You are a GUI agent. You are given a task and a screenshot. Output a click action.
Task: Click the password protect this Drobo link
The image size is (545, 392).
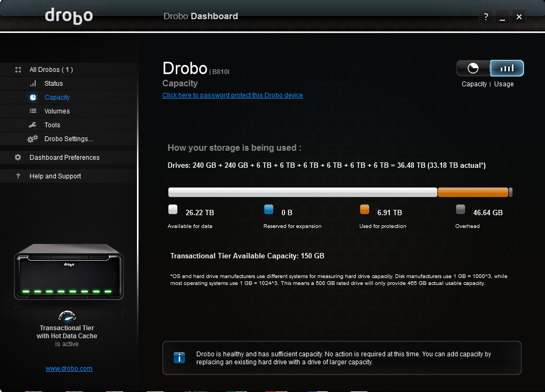tap(232, 95)
